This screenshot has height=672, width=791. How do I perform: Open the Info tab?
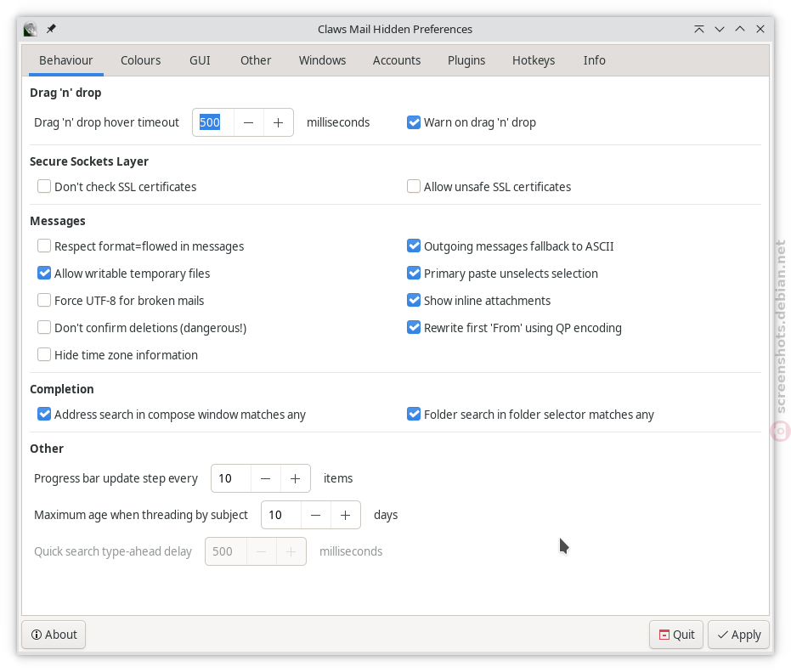pos(594,60)
